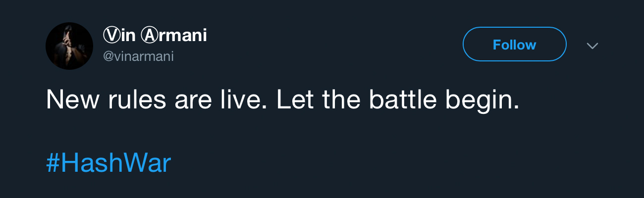Click 'rmani' part of display name
Viewport: 644px width, 198px height.
coord(182,36)
